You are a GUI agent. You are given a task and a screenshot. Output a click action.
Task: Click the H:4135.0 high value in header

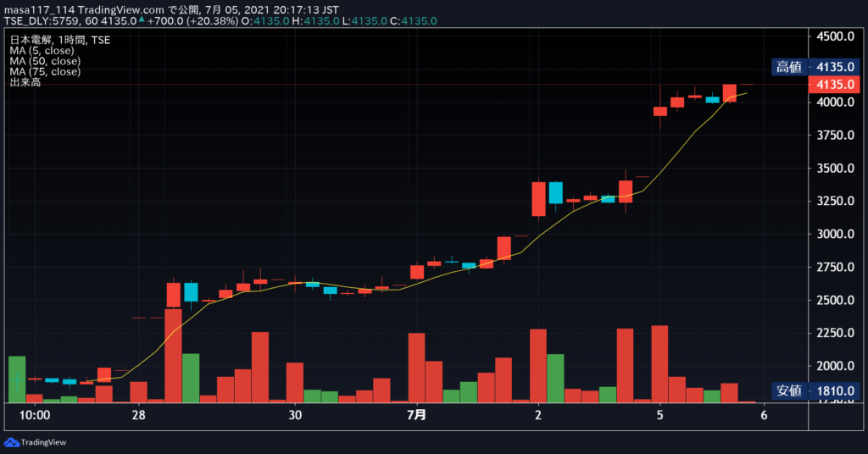coord(315,21)
